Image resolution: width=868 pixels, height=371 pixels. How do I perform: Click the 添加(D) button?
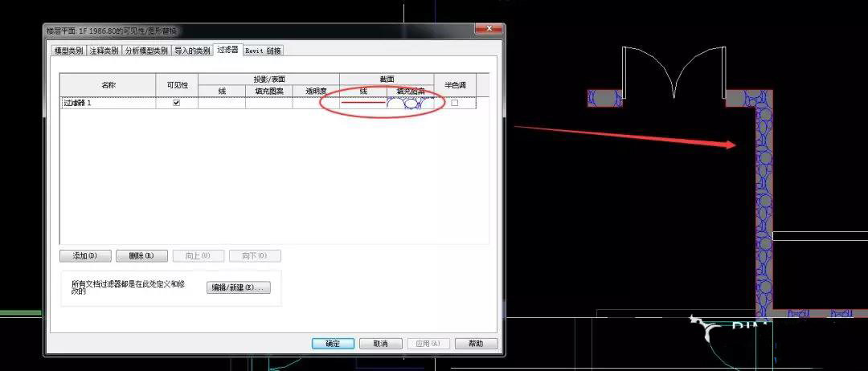[x=85, y=256]
